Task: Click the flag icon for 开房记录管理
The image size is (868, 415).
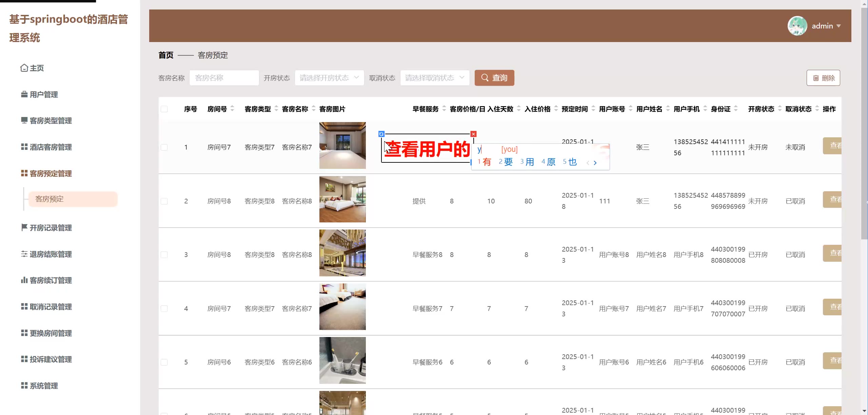Action: [x=24, y=228]
